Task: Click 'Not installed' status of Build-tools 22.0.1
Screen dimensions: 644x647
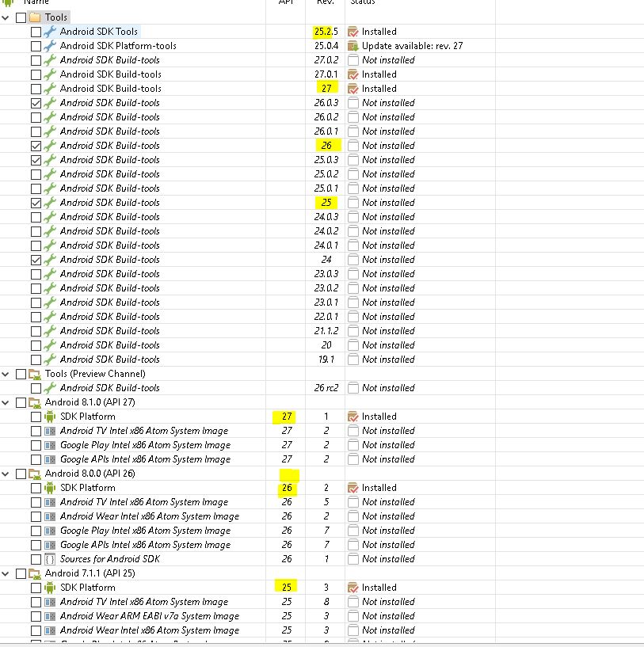Action: coord(388,317)
